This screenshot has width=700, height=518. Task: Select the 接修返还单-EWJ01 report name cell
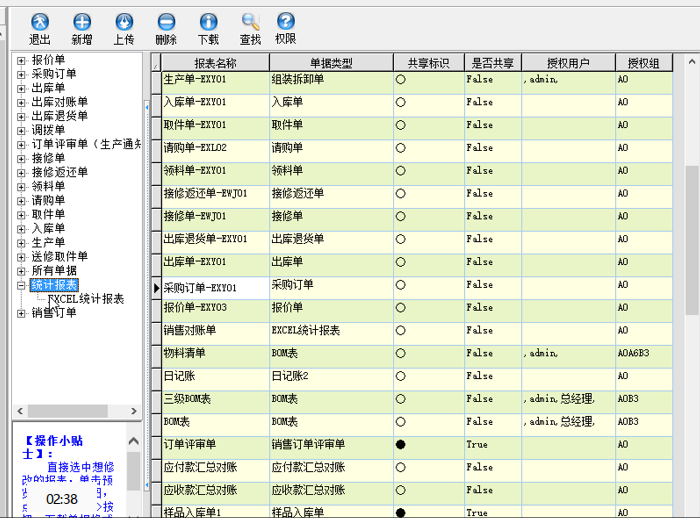pos(215,196)
